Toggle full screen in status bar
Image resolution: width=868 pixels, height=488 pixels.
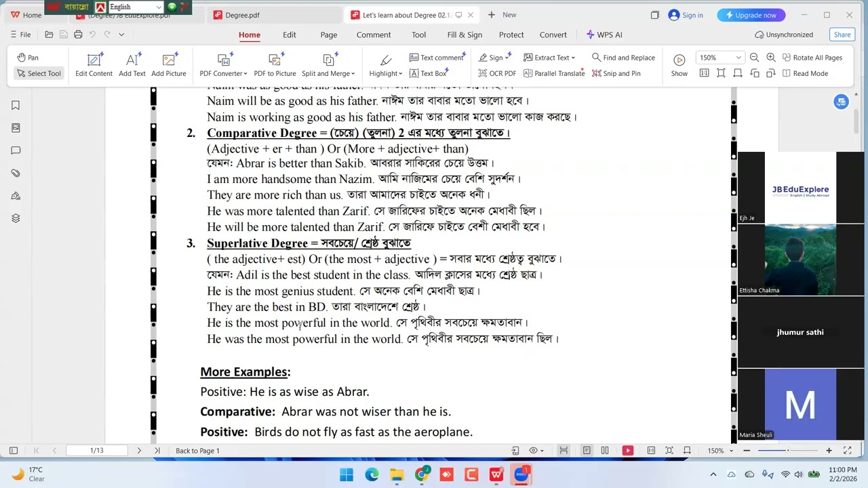pos(848,451)
